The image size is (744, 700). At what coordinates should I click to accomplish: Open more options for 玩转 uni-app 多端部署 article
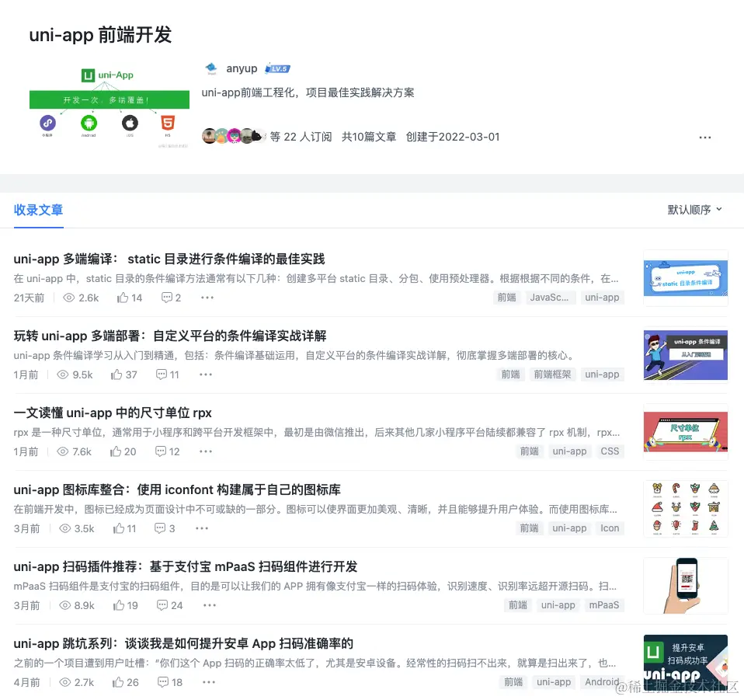(x=206, y=374)
